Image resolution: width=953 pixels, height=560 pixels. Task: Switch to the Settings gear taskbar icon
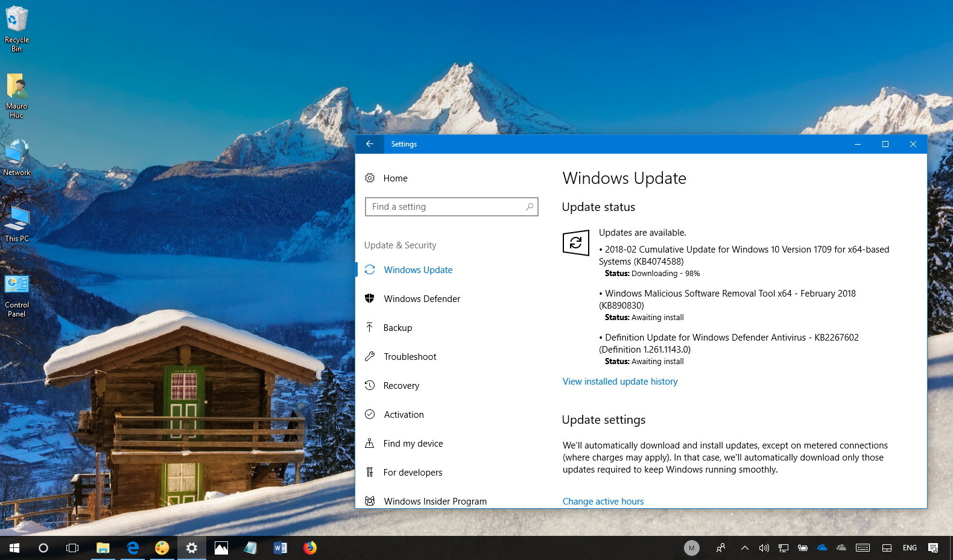point(192,548)
